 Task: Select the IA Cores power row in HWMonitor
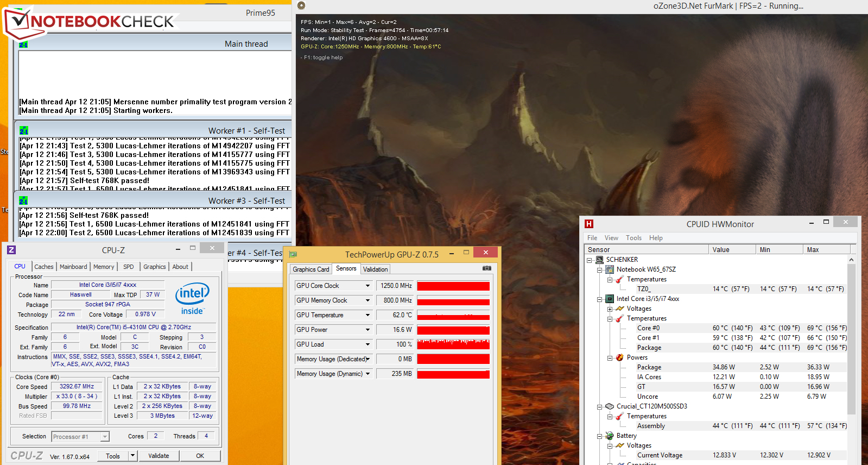click(x=741, y=377)
